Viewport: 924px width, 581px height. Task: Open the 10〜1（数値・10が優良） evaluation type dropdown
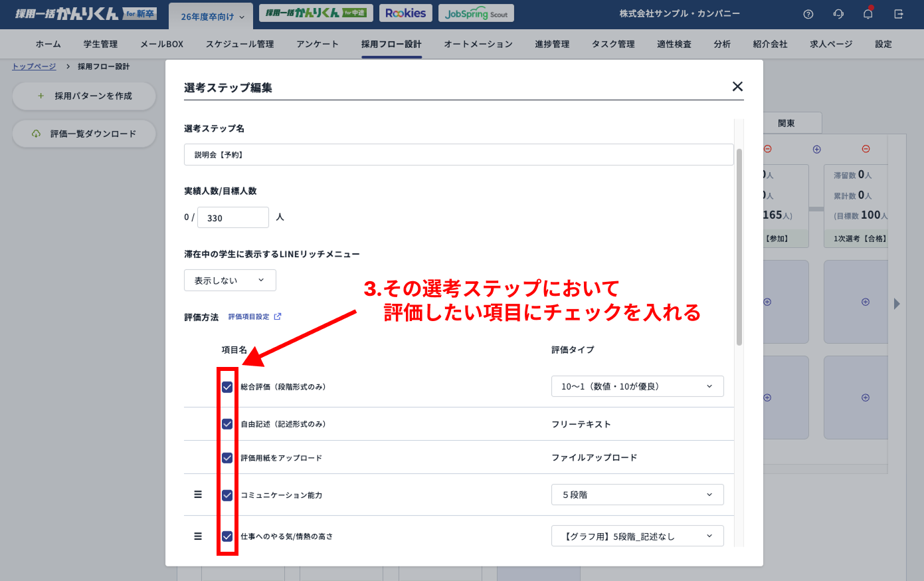637,386
